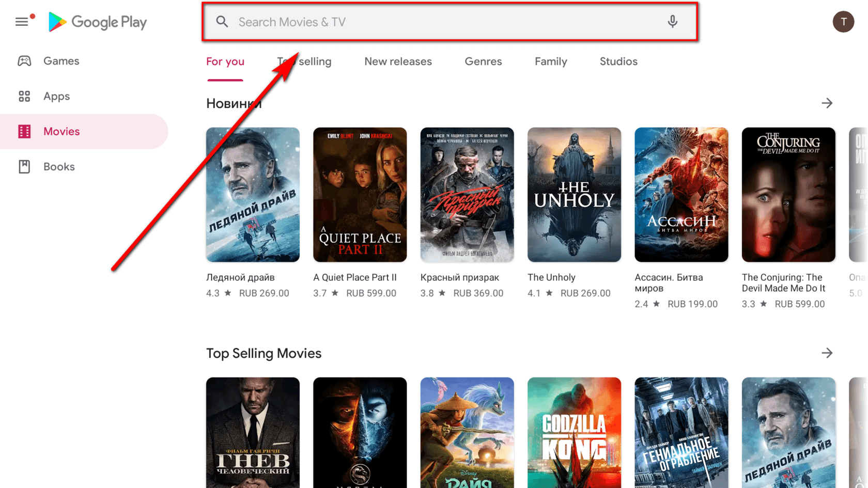Image resolution: width=868 pixels, height=488 pixels.
Task: Click the Games controller icon
Action: point(24,61)
